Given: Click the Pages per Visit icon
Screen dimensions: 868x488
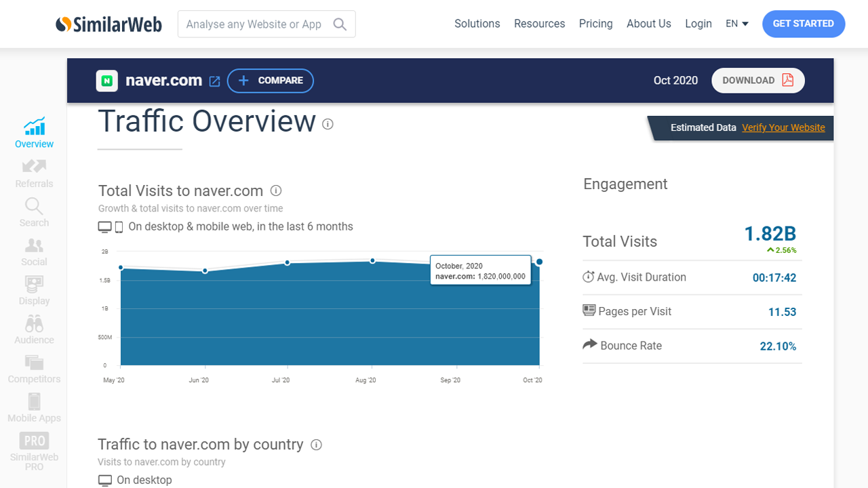Looking at the screenshot, I should 589,310.
